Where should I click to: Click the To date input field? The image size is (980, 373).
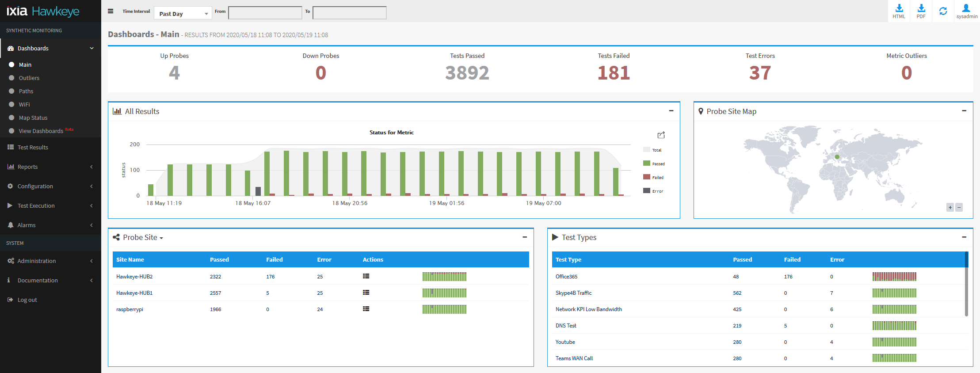point(350,13)
